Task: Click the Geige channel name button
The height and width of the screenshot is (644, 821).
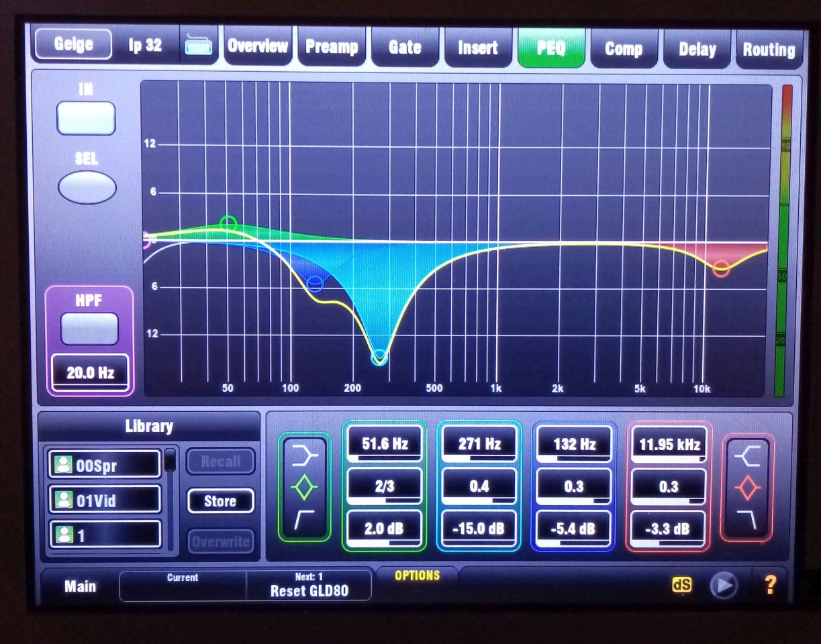Action: point(73,45)
